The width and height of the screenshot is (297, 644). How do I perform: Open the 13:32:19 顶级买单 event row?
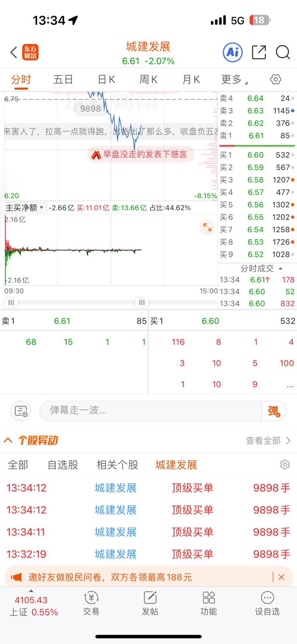[148, 554]
